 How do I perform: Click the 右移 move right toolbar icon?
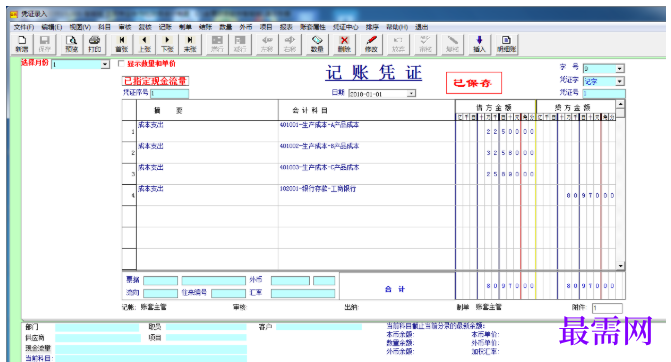click(290, 44)
